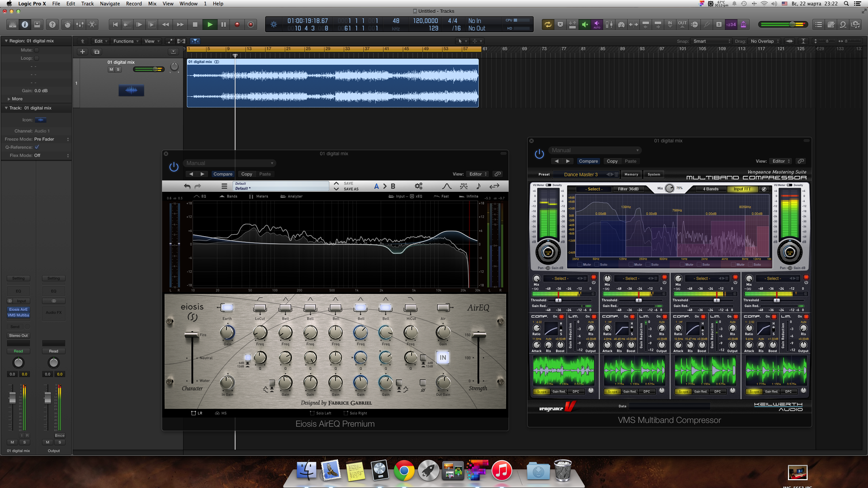Open the Mixer via control bar icon
Screen dimensions: 868x488
point(80,24)
